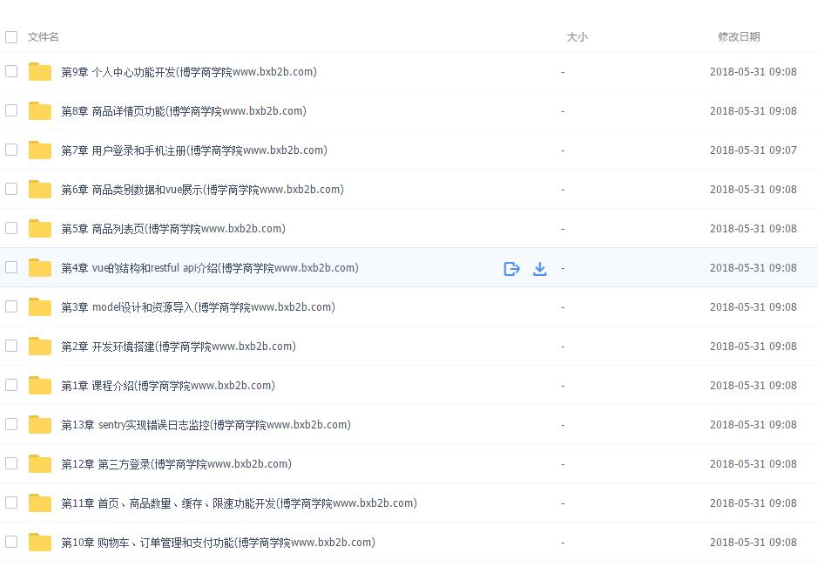818x565 pixels.
Task: Tick the checkbox for 第12章 第三方登录
Action: 11,463
